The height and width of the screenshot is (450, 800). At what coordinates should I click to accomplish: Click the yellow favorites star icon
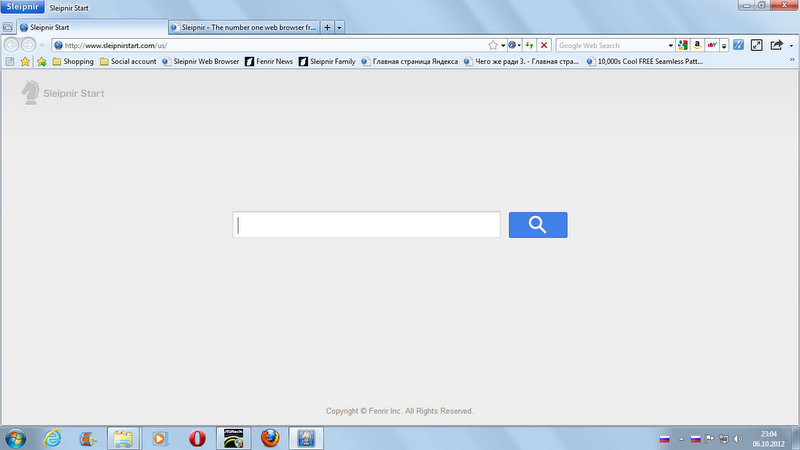(x=25, y=62)
